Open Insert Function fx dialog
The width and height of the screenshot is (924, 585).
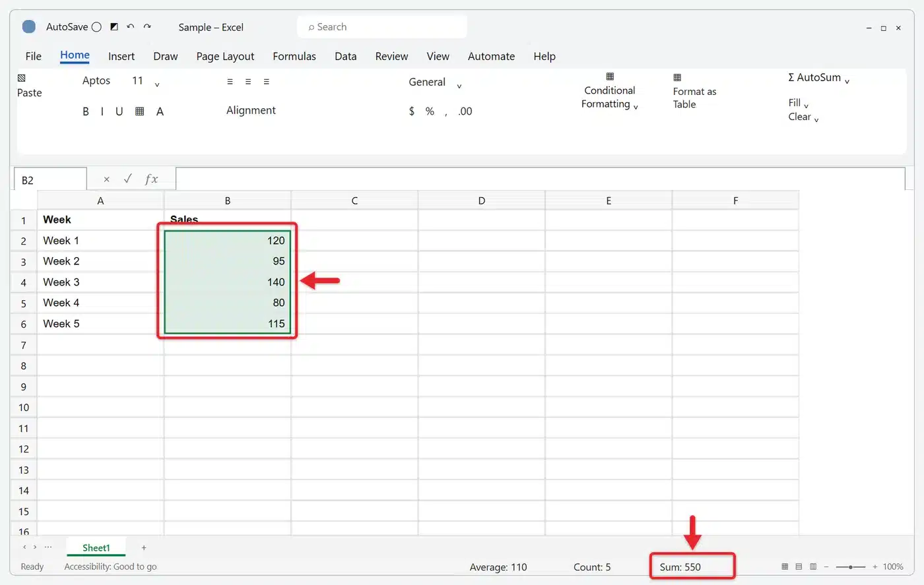[x=151, y=179]
